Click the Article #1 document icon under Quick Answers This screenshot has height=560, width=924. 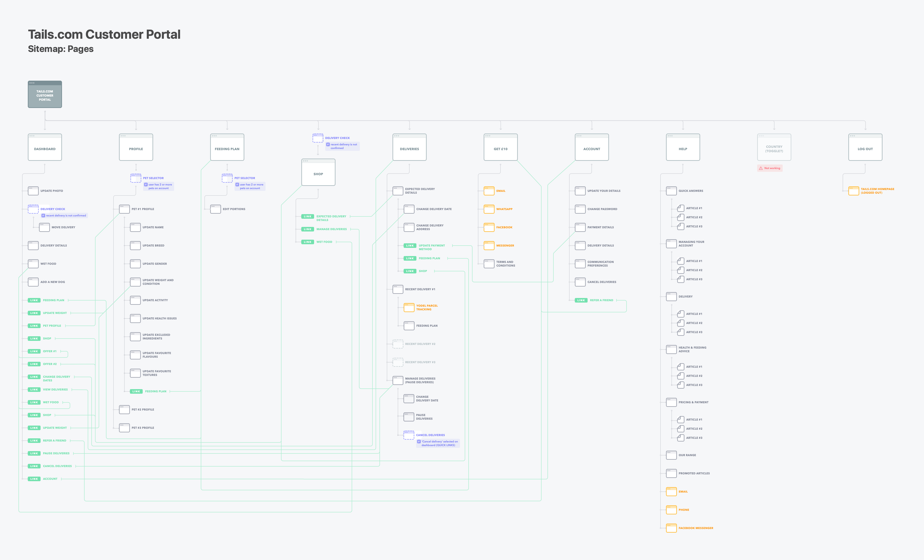(x=681, y=208)
